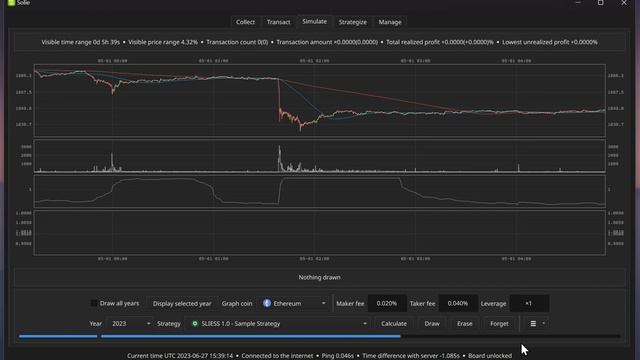Click the Board unlocked status text
This screenshot has height=360, width=640.
point(490,356)
